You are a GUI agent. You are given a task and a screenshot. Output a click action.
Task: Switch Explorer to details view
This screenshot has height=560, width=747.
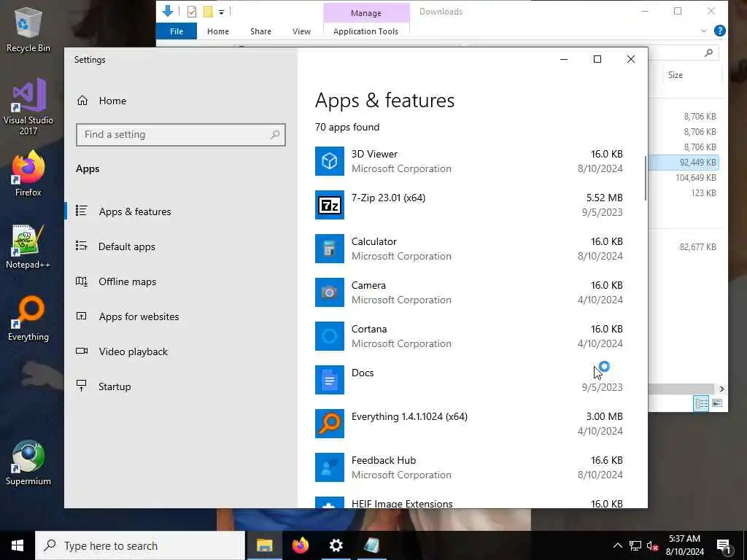coord(701,403)
